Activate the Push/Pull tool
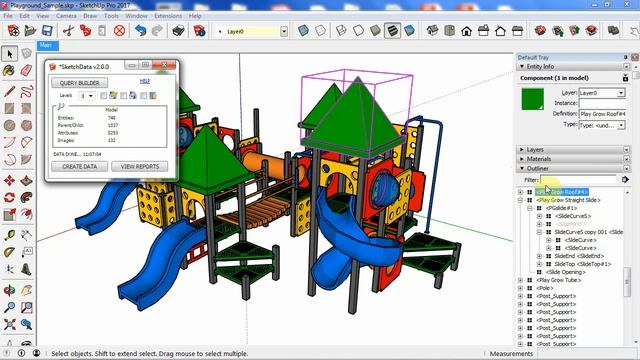This screenshot has height=360, width=640. click(x=26, y=180)
